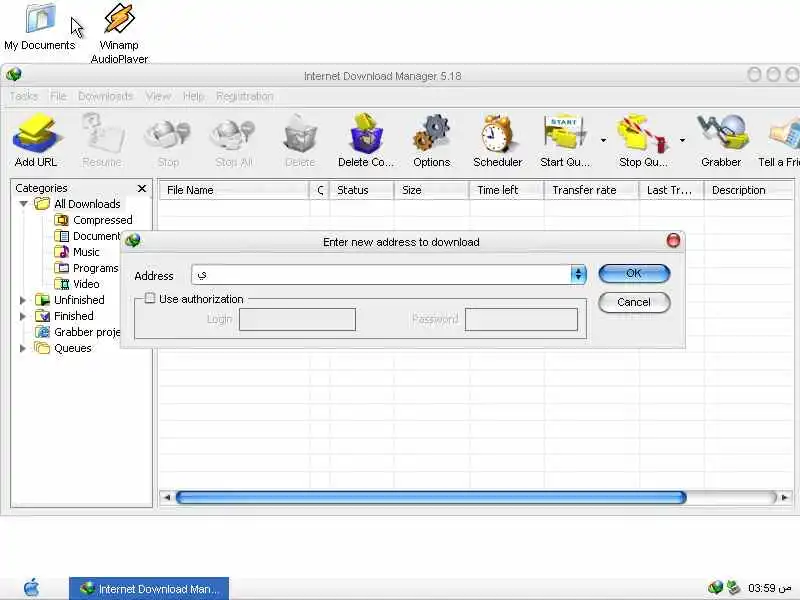Close the Categories panel with X
The image size is (800, 600).
(142, 189)
